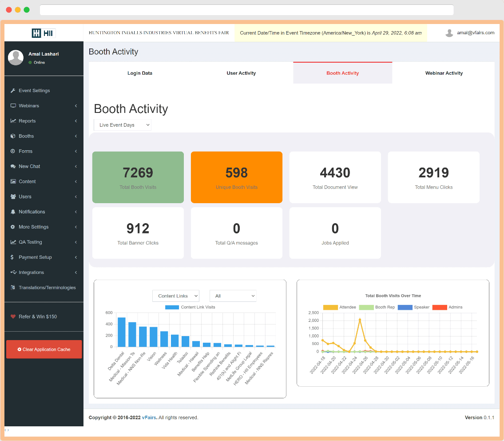
Task: Open the vFairs copyright link
Action: coord(149,417)
